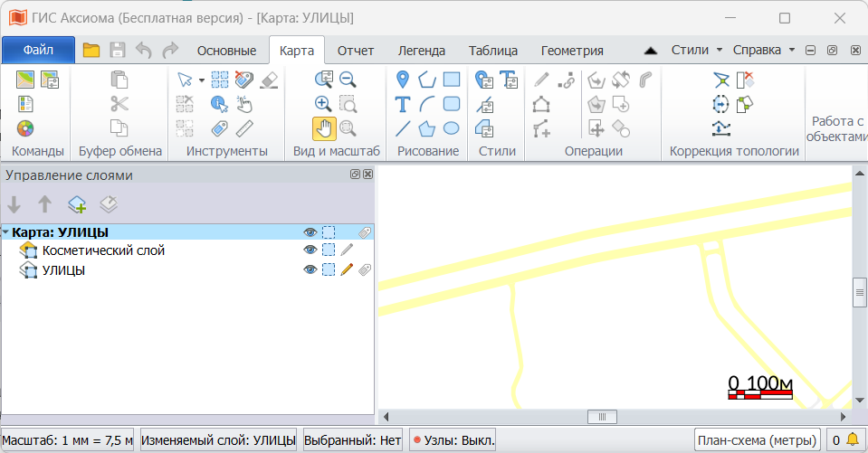Toggle editing pencil for УЛИЦЫ layer
The image size is (868, 453).
pyautogui.click(x=347, y=269)
